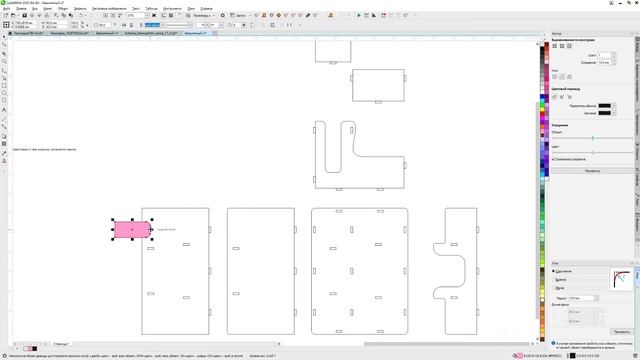
Task: Click the Open file icon
Action: tap(13, 16)
